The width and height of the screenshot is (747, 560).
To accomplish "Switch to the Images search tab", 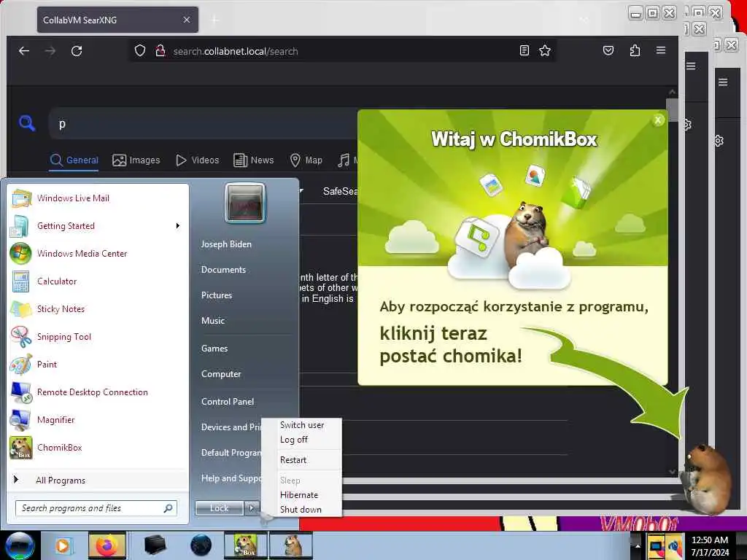I will coord(136,160).
